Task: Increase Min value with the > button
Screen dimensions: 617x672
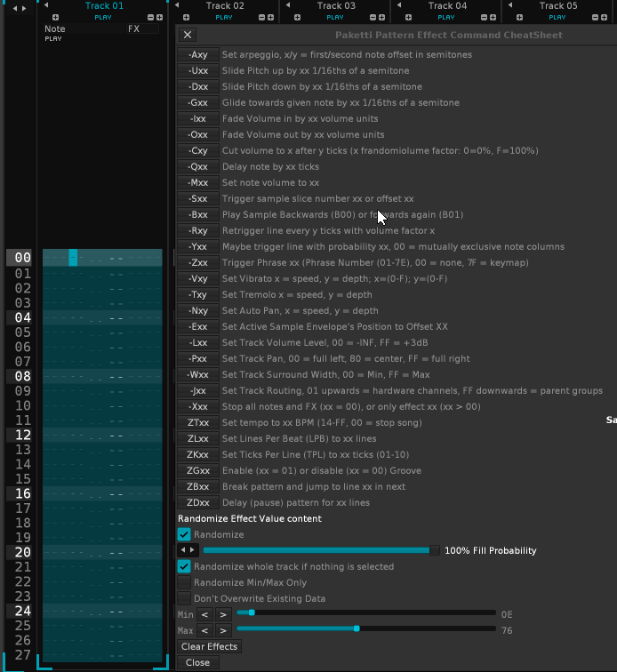Action: [x=223, y=614]
